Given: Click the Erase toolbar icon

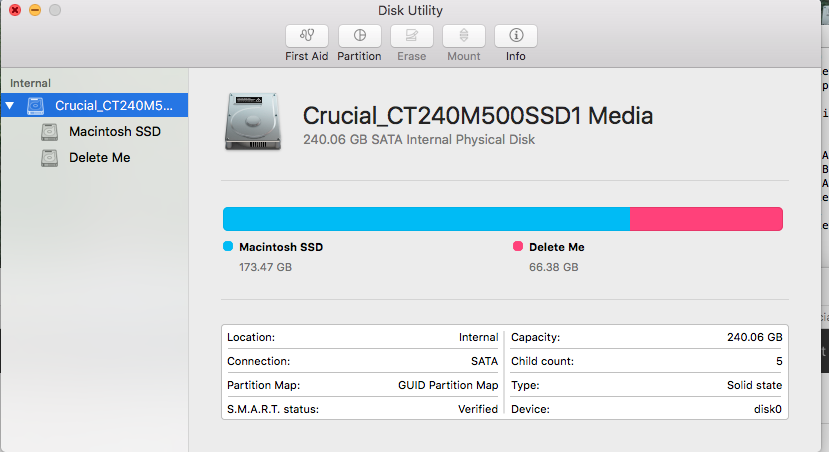Looking at the screenshot, I should [411, 35].
